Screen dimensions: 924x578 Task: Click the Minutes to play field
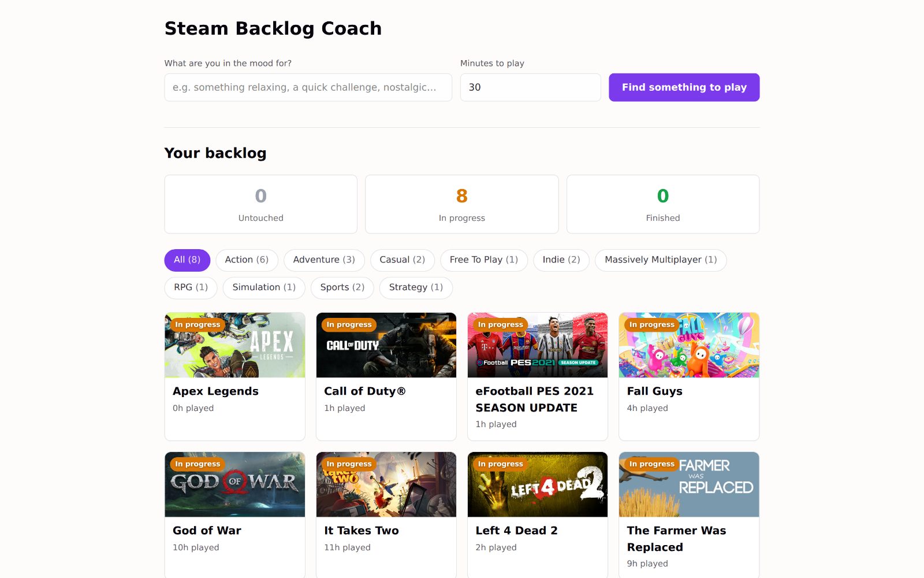(x=530, y=87)
